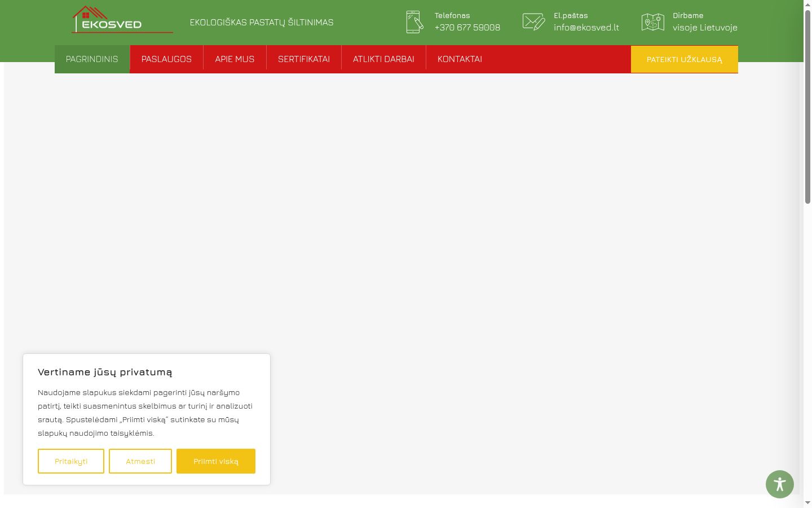Click the scrollbar down arrow

[x=807, y=502]
